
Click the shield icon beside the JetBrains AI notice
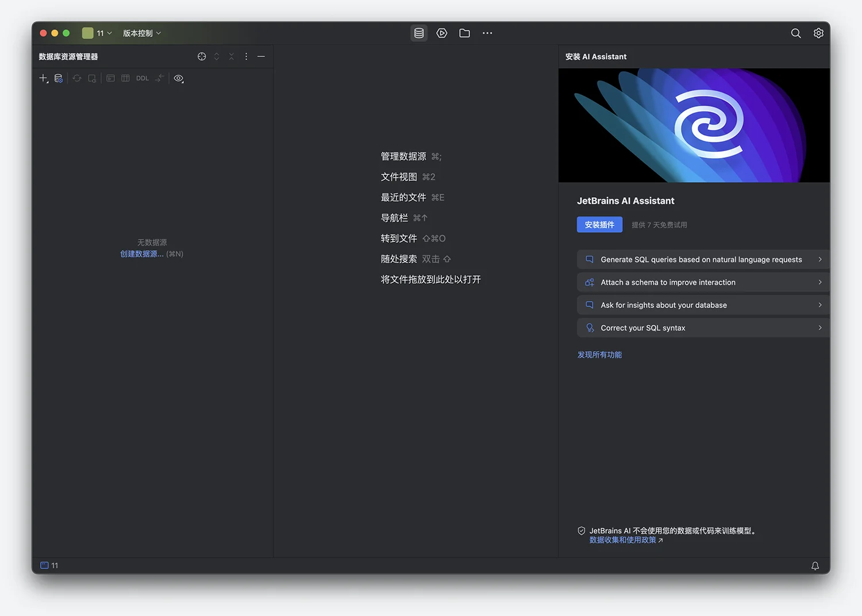(x=581, y=531)
